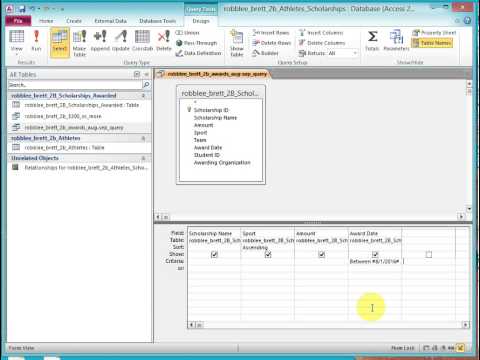The image size is (480, 360).
Task: Uncheck Show box for Scholarship Name column
Action: point(214,255)
